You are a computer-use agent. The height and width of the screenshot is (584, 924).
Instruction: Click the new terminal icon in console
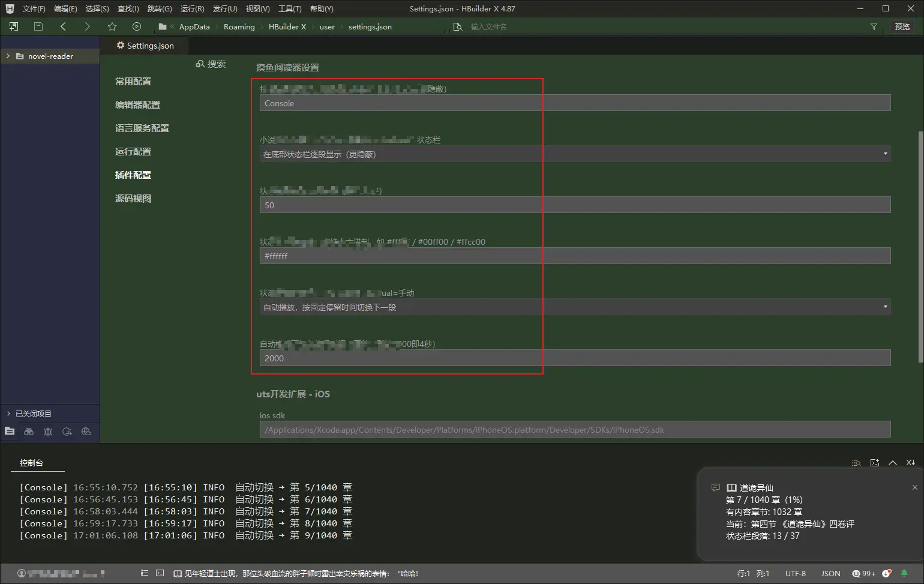click(875, 463)
